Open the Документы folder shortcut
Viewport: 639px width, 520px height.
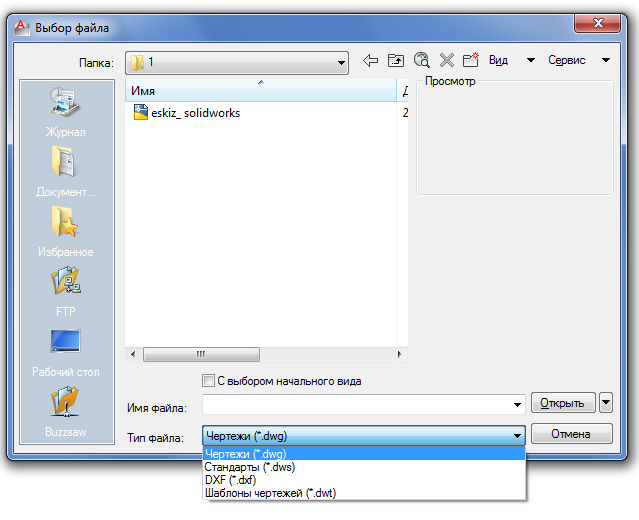[x=65, y=172]
